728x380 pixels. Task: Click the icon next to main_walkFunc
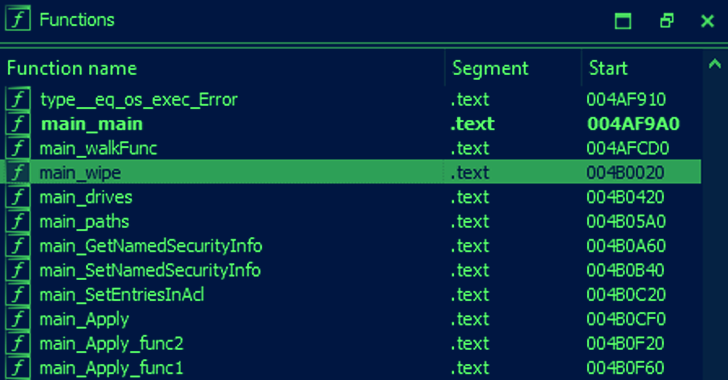pyautogui.click(x=18, y=148)
